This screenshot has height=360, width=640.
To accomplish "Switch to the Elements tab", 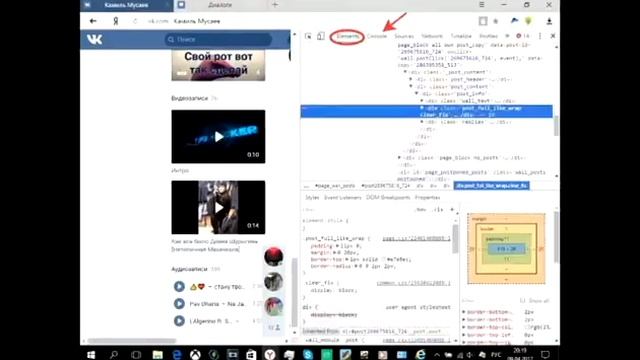I will click(348, 36).
